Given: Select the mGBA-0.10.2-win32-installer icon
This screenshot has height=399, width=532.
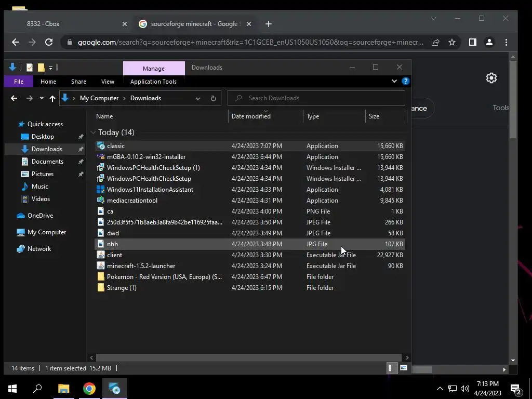Looking at the screenshot, I should 101,156.
